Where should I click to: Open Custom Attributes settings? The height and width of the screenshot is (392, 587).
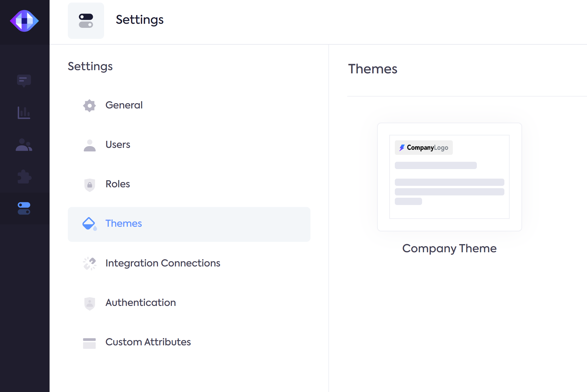pos(148,342)
